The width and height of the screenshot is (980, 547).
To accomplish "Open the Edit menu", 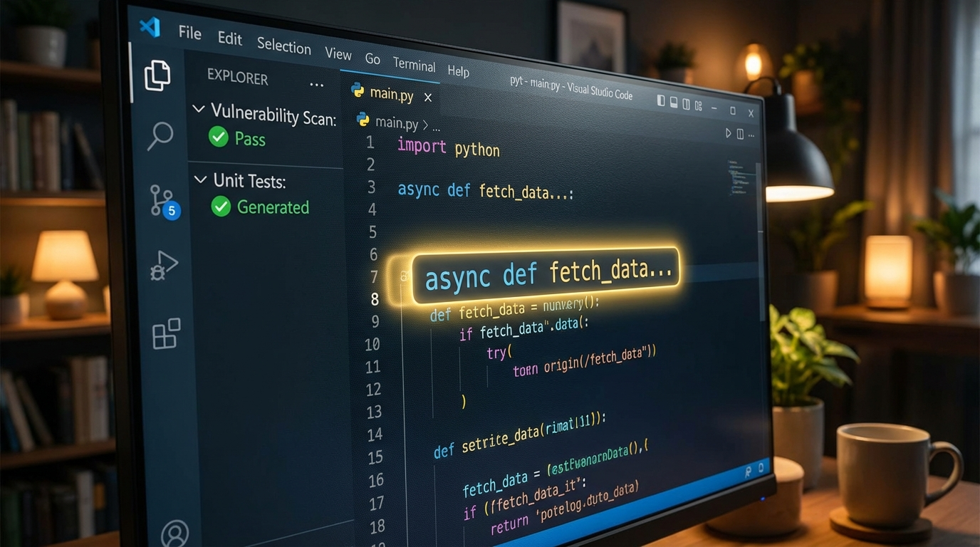I will 230,38.
